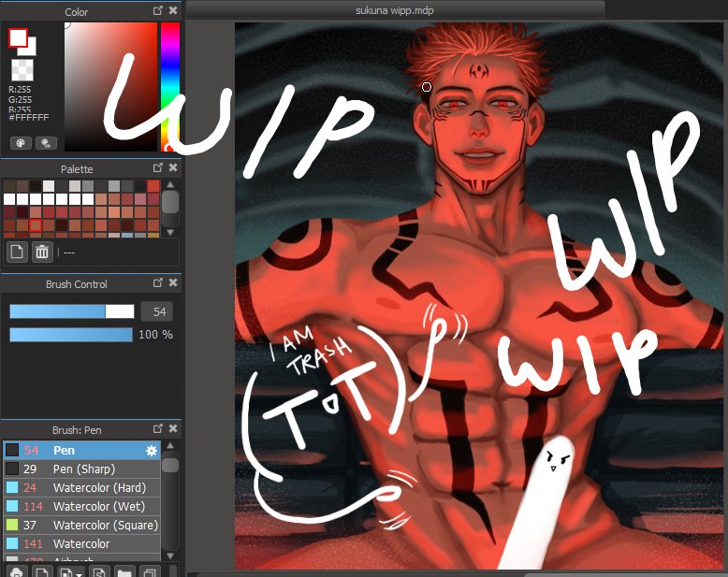Click the brush size value 54 field

[x=157, y=311]
